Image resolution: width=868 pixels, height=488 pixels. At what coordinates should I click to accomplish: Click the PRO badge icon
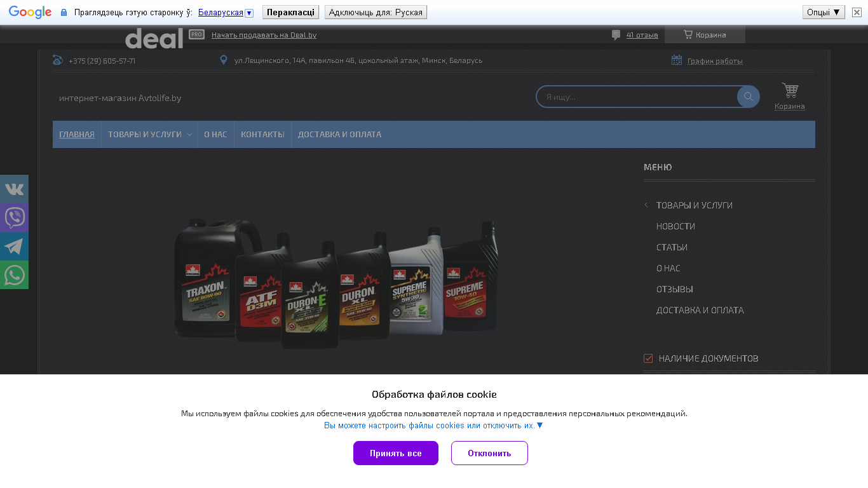tap(196, 34)
